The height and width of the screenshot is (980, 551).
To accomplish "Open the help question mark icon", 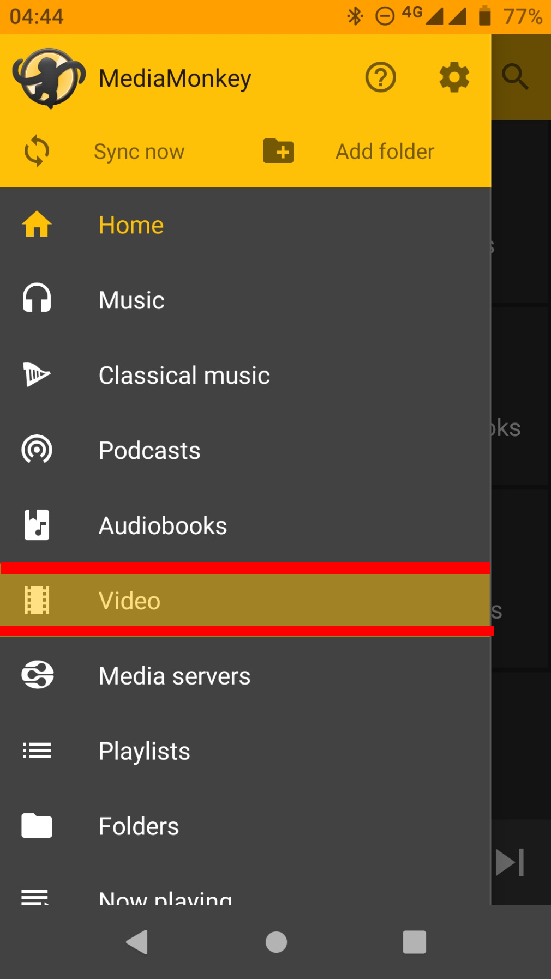I will pyautogui.click(x=380, y=77).
